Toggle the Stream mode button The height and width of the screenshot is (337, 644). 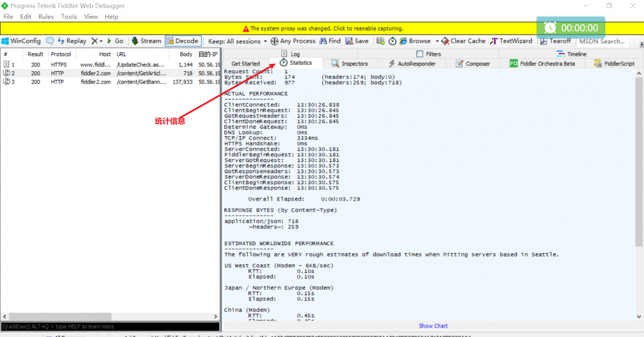[146, 41]
